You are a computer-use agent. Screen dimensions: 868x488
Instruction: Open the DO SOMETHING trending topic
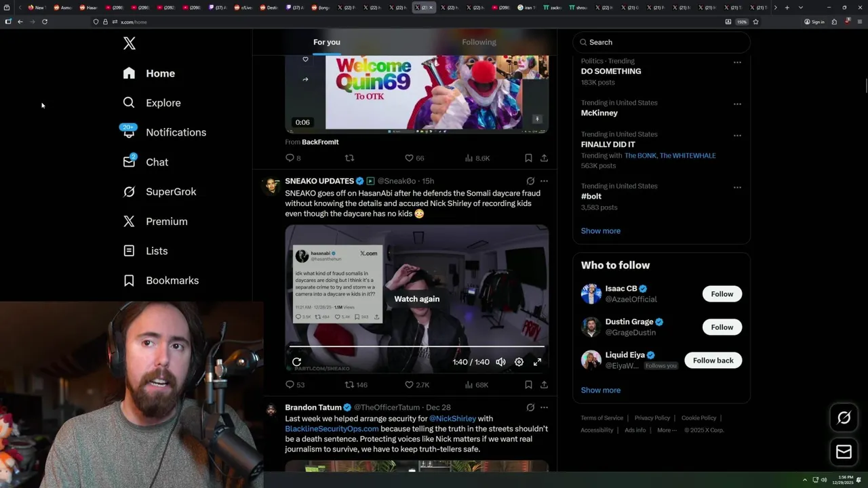click(x=611, y=71)
